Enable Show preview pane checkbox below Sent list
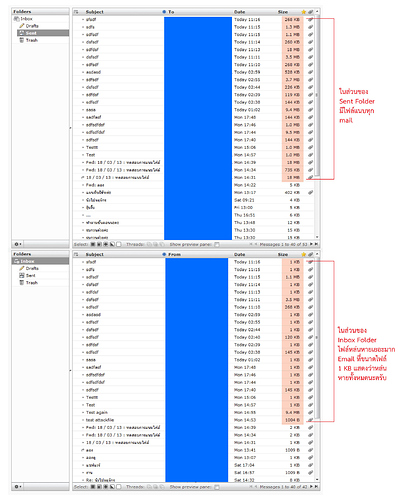The image size is (398, 500). pos(217,245)
